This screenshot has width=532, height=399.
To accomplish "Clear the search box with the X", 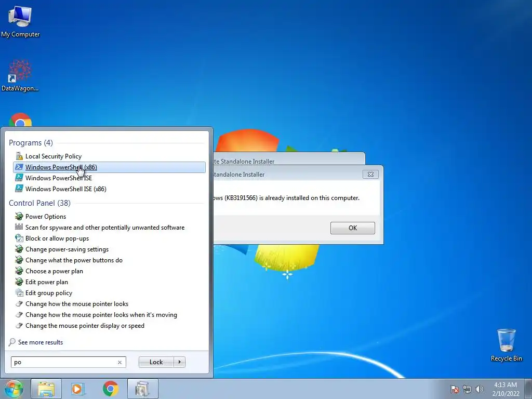I will 120,362.
